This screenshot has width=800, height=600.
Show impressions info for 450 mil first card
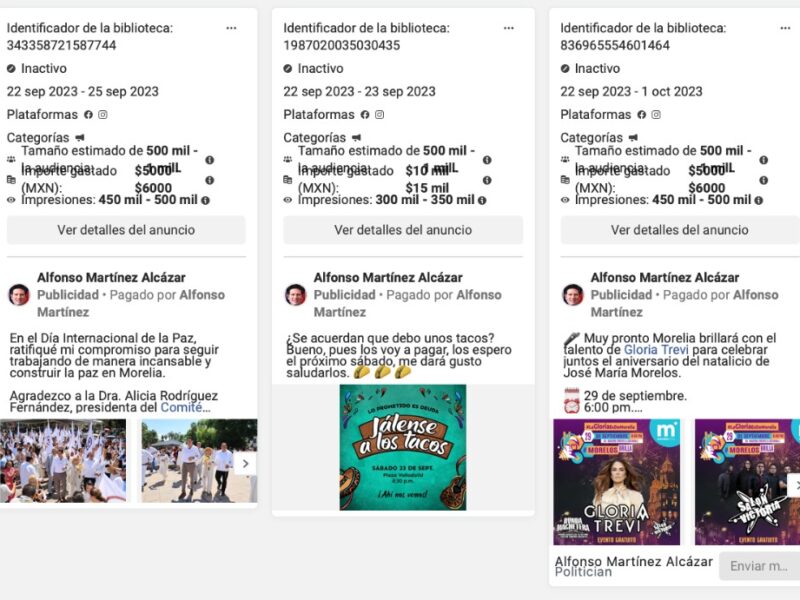pyautogui.click(x=205, y=201)
